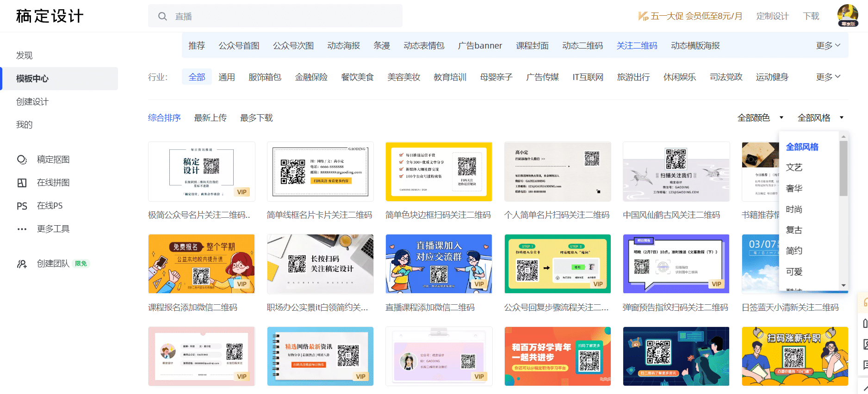
Task: Click 创建团队 team icon
Action: (x=22, y=264)
